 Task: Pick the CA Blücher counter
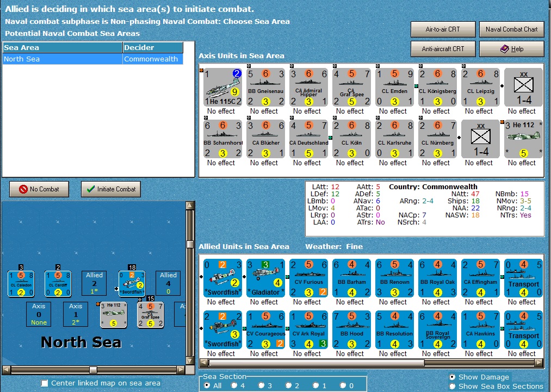[265, 139]
